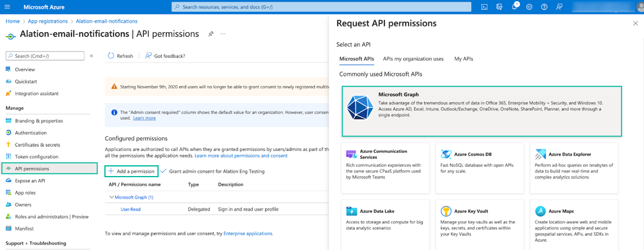This screenshot has width=644, height=250.
Task: Select the Microsoft Graph API card
Action: 482,111
